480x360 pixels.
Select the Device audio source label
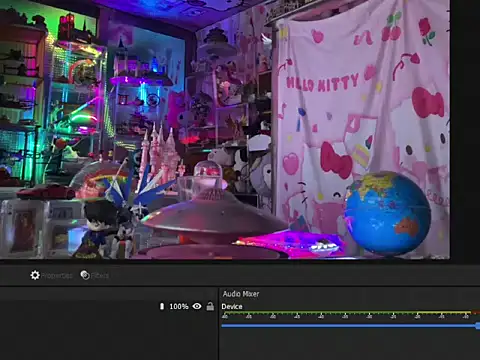coord(232,307)
